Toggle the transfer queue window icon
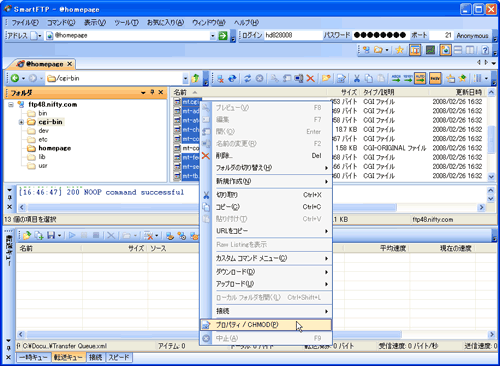The image size is (500, 366). (415, 50)
